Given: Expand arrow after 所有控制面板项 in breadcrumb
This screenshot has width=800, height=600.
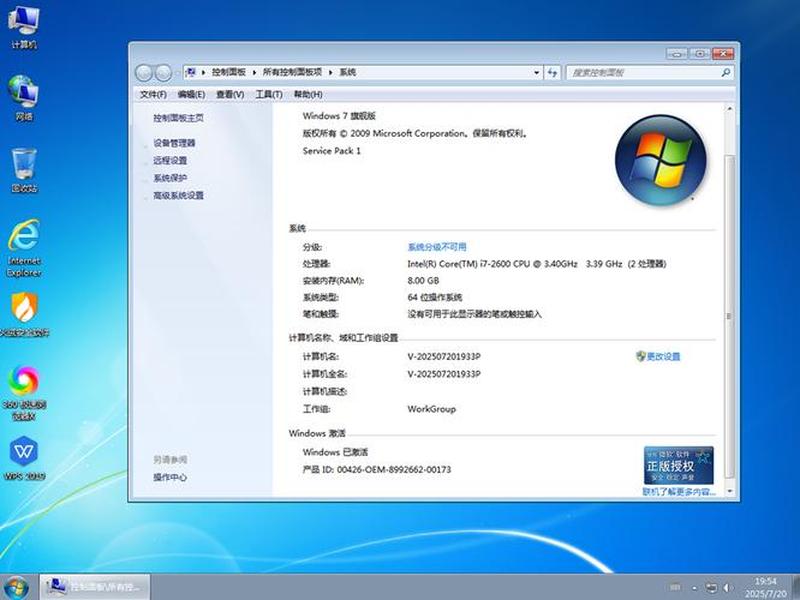Looking at the screenshot, I should (330, 72).
